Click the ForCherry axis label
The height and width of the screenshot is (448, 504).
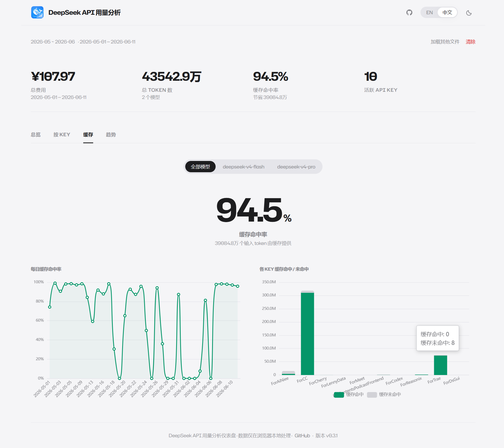coord(318,381)
